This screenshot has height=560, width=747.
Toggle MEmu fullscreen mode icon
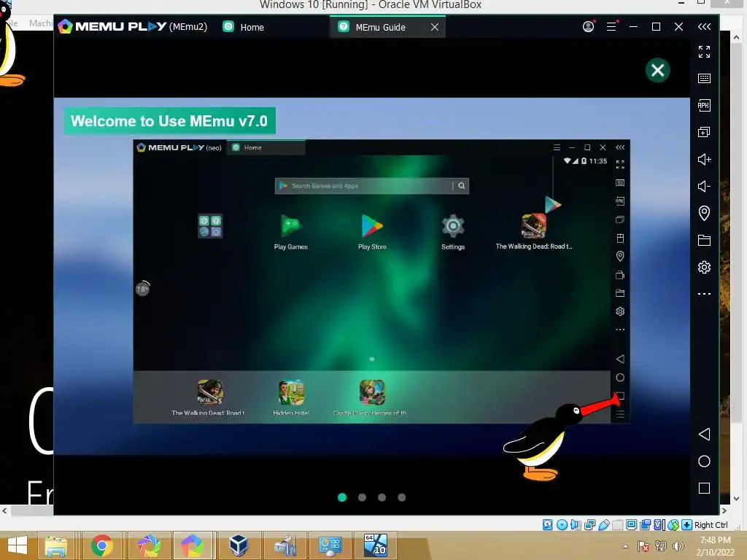[x=704, y=52]
